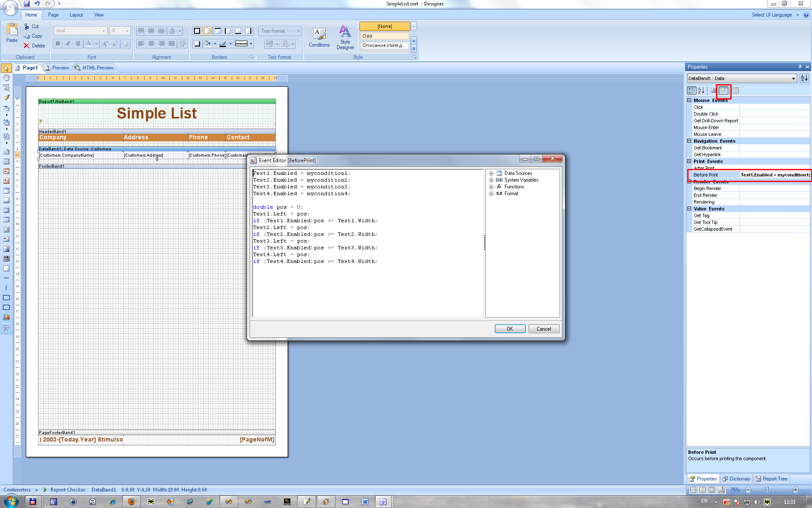This screenshot has height=508, width=812.
Task: Click inside the Event Editor code area
Action: click(368, 243)
